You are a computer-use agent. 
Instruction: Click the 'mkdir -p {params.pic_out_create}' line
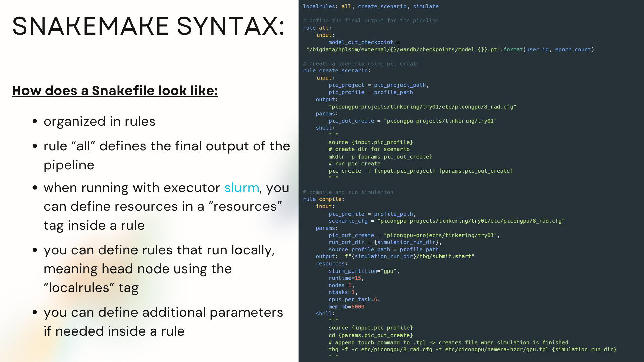pyautogui.click(x=380, y=157)
